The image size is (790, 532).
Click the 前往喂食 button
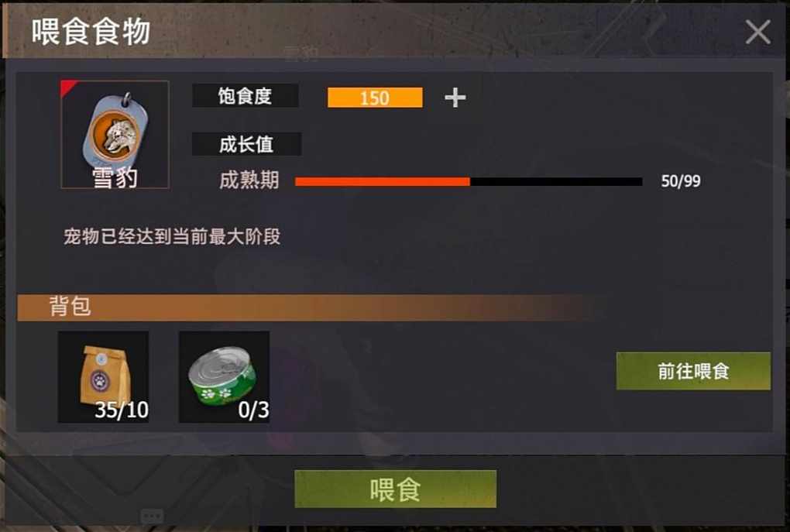pos(693,371)
